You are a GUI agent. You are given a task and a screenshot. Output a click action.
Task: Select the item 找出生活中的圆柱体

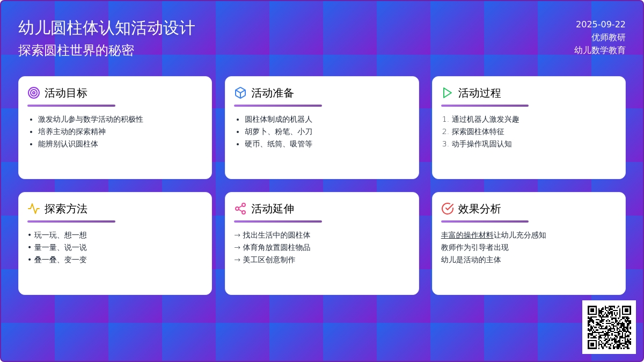point(276,235)
